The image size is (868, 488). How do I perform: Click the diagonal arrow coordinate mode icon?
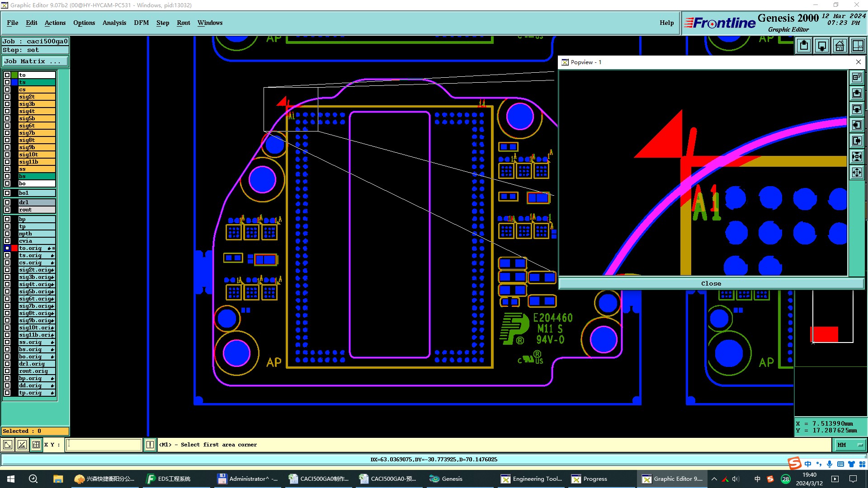point(8,445)
